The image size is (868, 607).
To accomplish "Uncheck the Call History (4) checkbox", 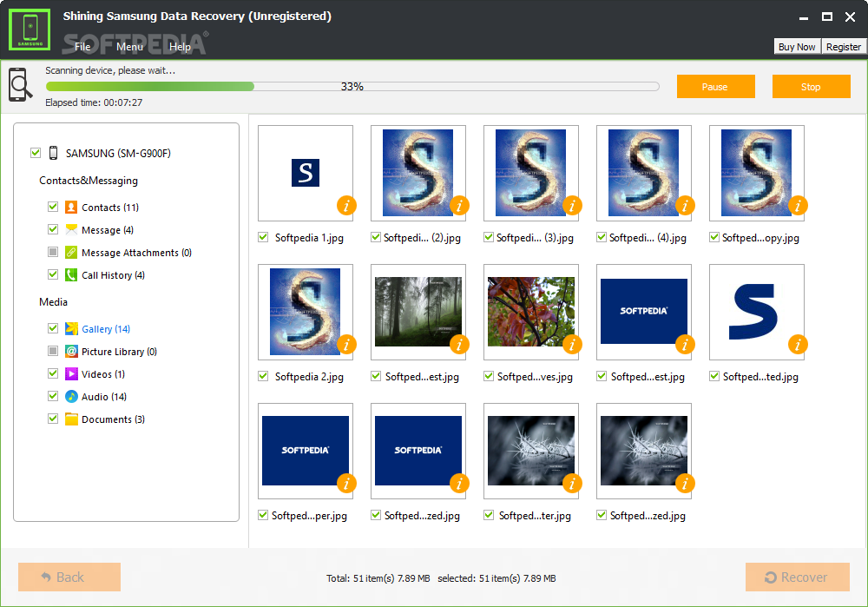I will (53, 274).
